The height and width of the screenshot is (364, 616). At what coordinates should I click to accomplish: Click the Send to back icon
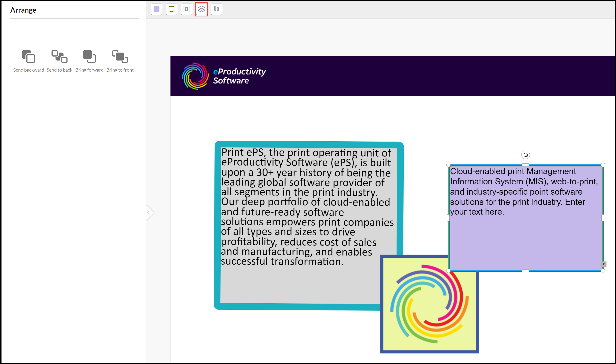[59, 56]
